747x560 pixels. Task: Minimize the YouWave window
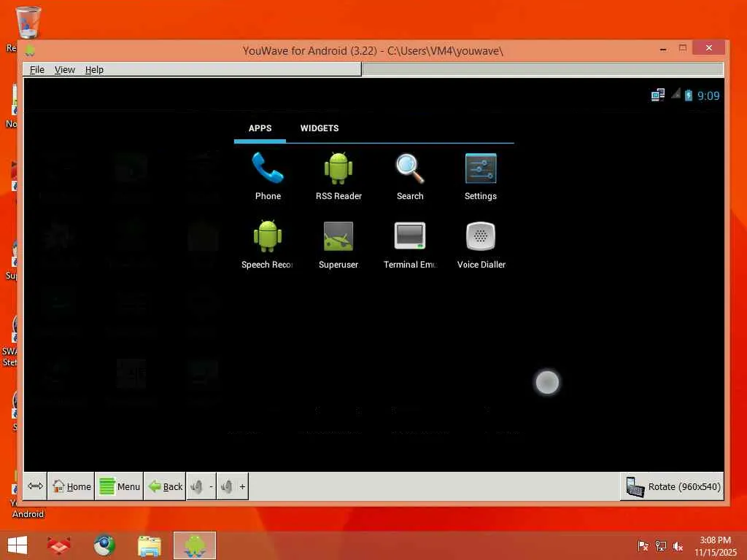(662, 49)
